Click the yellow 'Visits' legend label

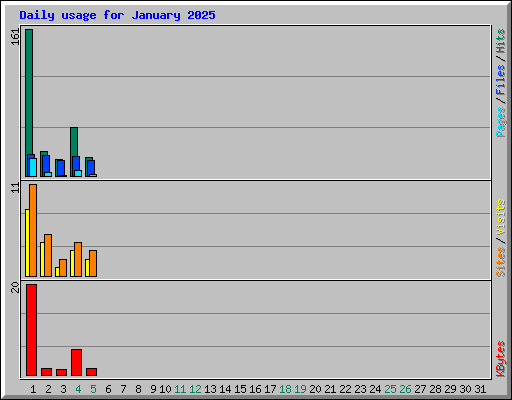[501, 218]
